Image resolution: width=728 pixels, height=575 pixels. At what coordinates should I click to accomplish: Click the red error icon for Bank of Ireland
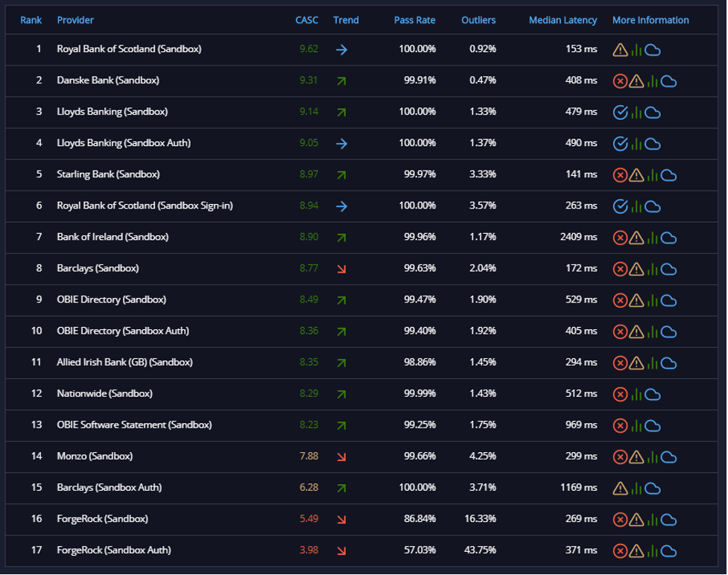(x=620, y=238)
